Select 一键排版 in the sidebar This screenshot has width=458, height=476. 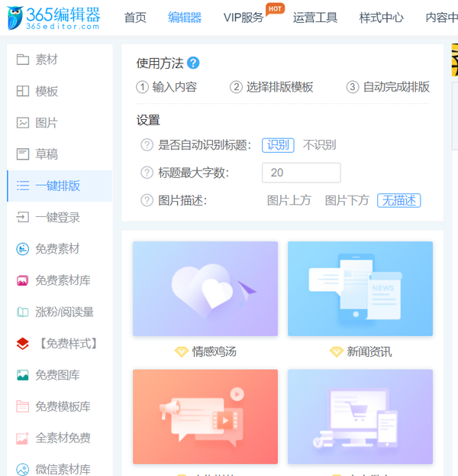point(60,186)
